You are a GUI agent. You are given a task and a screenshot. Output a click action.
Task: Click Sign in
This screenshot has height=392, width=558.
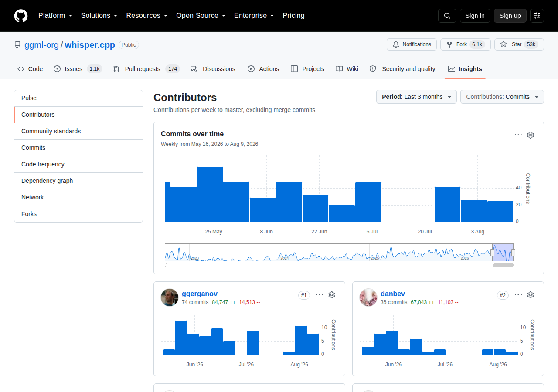coord(475,16)
